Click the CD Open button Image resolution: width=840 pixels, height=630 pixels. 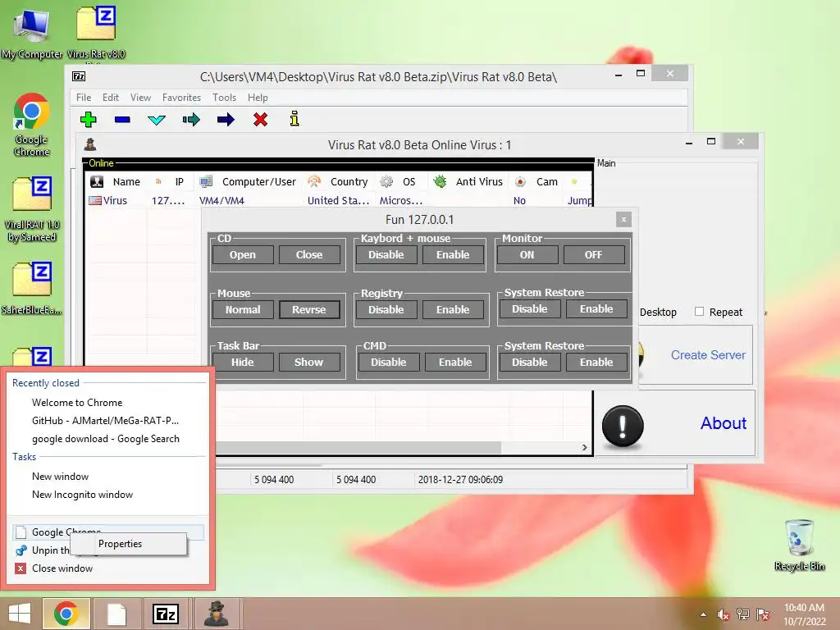[243, 254]
